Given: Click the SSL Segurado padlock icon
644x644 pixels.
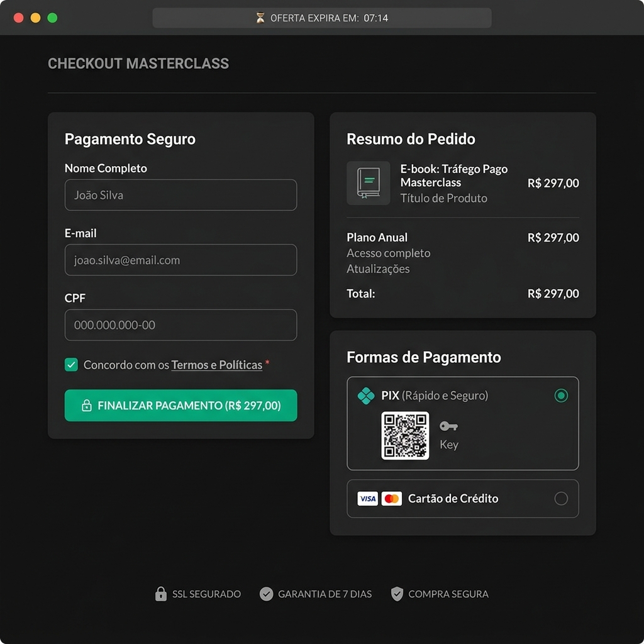Looking at the screenshot, I should (160, 594).
